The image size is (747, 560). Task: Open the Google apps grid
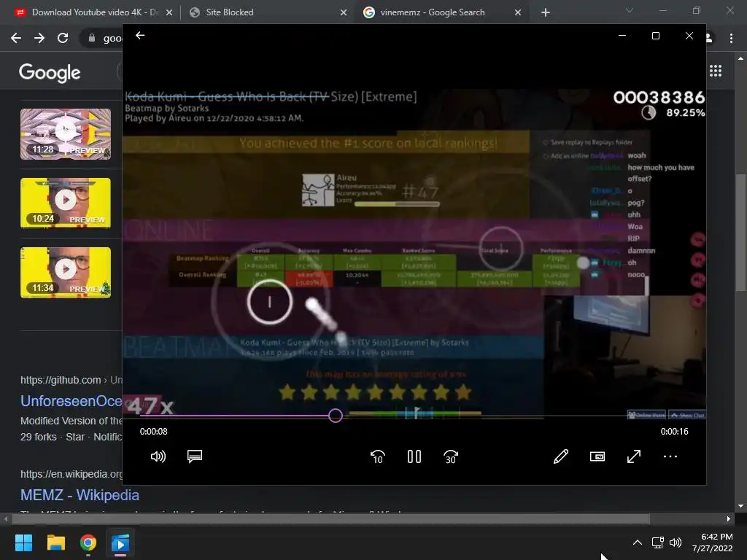coord(716,71)
